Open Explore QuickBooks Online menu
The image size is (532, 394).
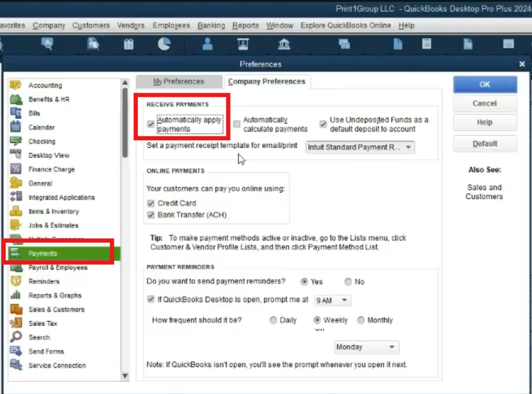[x=346, y=26]
